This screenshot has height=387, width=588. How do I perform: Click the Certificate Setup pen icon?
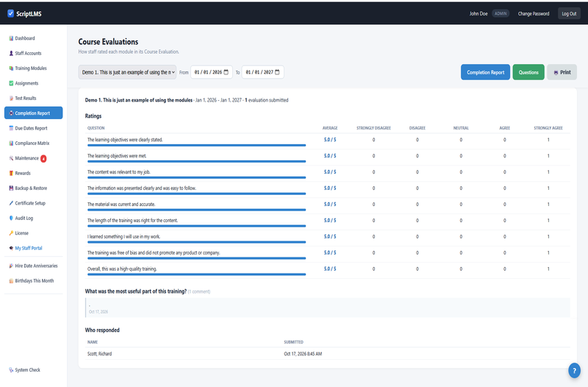(x=11, y=203)
